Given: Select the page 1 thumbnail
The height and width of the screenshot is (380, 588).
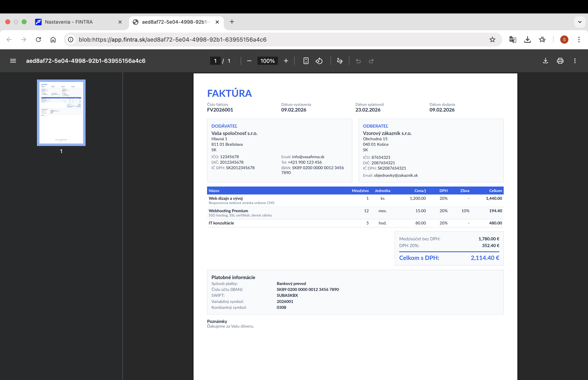Looking at the screenshot, I should point(61,113).
